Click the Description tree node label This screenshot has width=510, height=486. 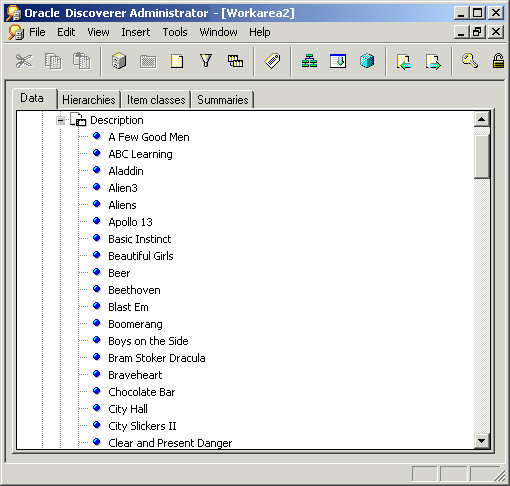coord(117,120)
